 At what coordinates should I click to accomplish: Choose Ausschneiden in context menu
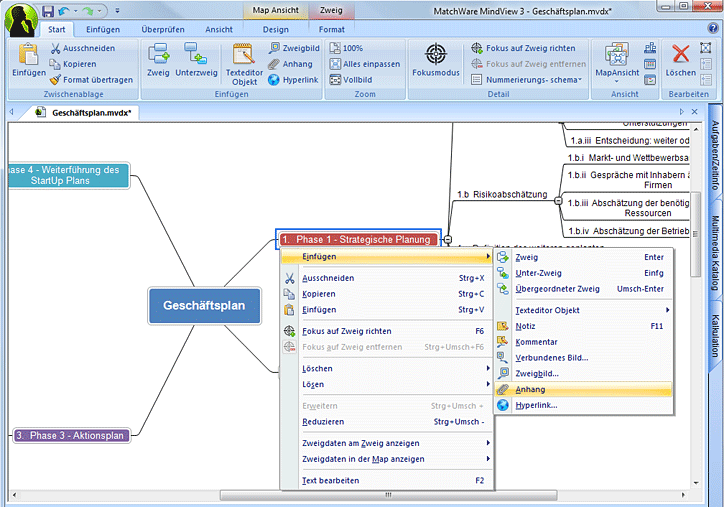pyautogui.click(x=387, y=278)
